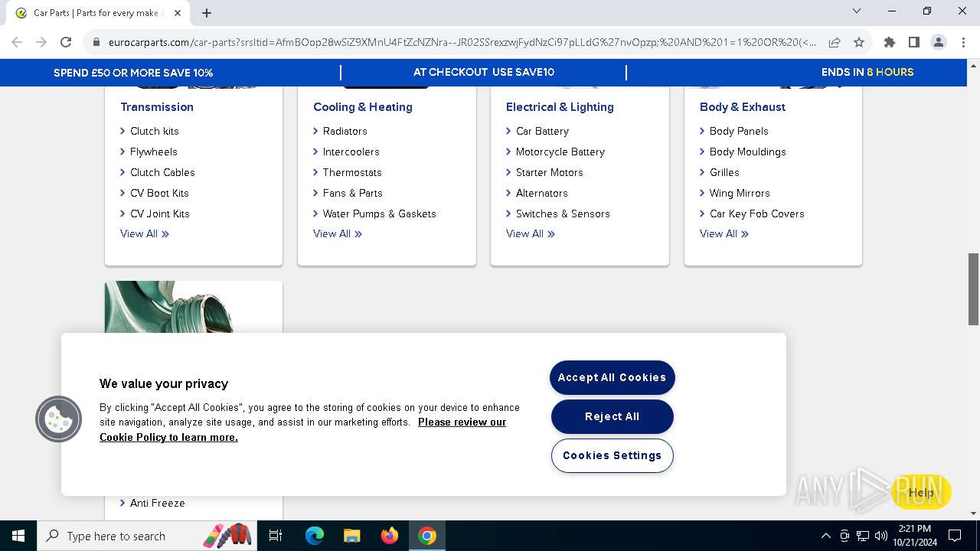This screenshot has width=980, height=551.
Task: Click the Chrome taskbar icon
Action: tap(427, 536)
